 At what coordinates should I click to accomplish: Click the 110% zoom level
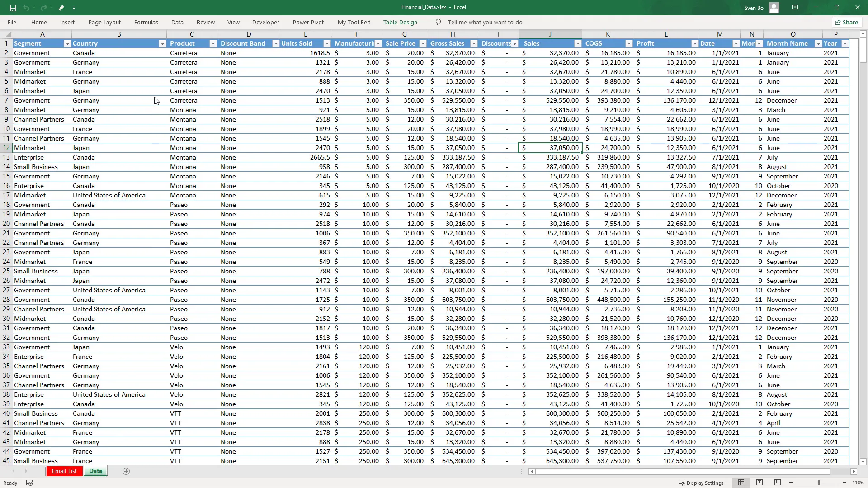coord(858,483)
